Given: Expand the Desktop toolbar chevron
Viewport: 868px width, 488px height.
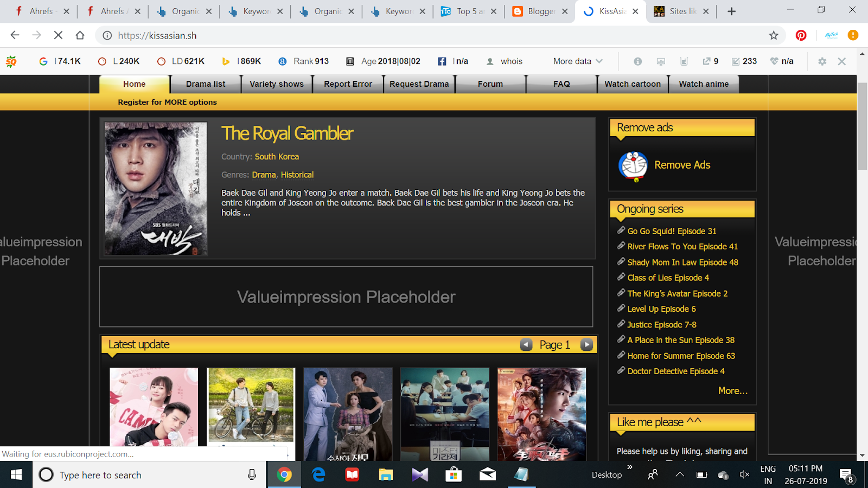Looking at the screenshot, I should pos(630,467).
